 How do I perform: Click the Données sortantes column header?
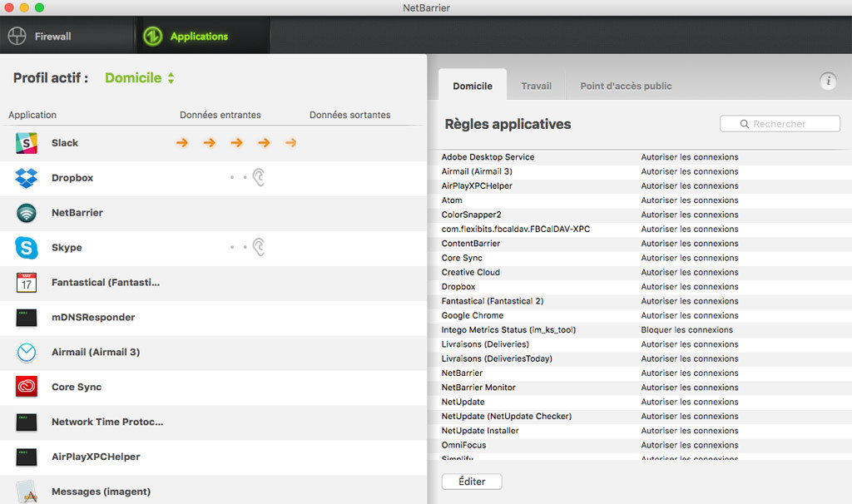coord(350,115)
